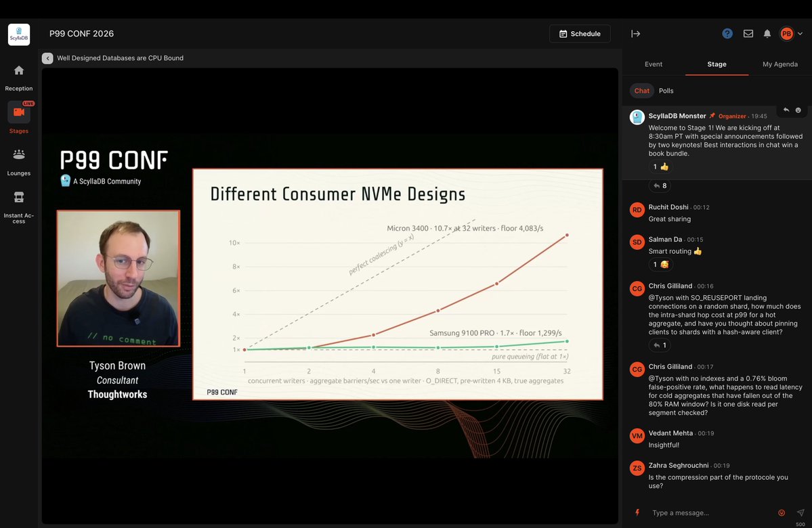Open the Schedule button
Screen dimensions: 812x528
[580, 34]
